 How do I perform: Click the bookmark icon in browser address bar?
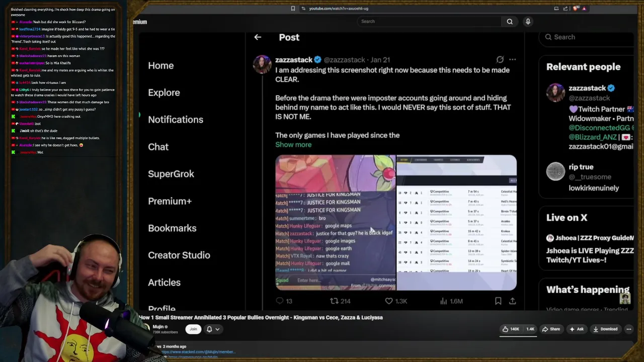click(293, 8)
